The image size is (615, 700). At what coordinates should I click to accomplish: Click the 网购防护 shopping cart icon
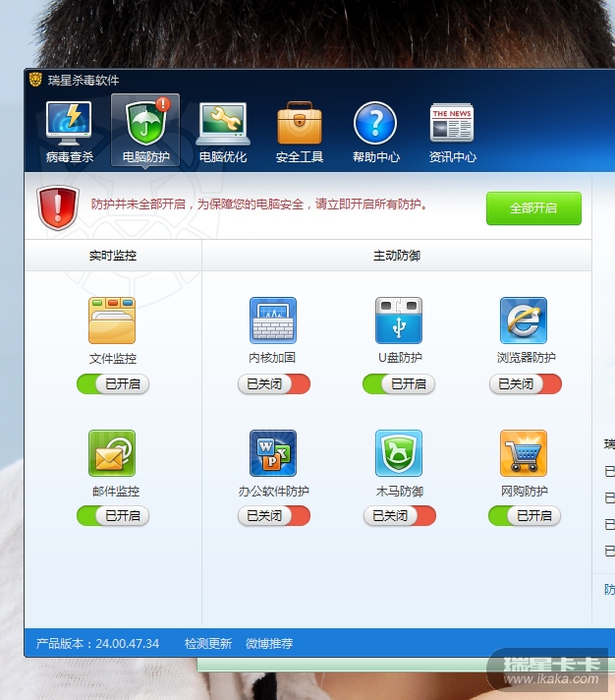tap(524, 453)
